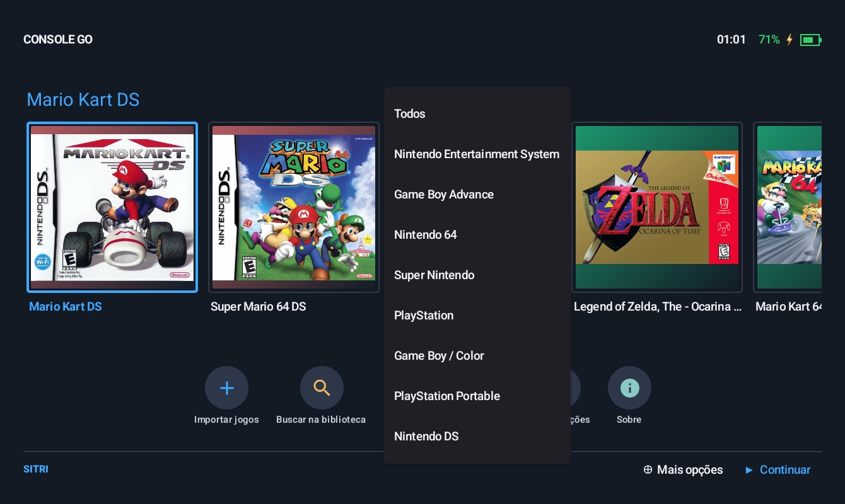This screenshot has width=845, height=504.
Task: Pick Super Nintendo in the menu
Action: (477, 275)
